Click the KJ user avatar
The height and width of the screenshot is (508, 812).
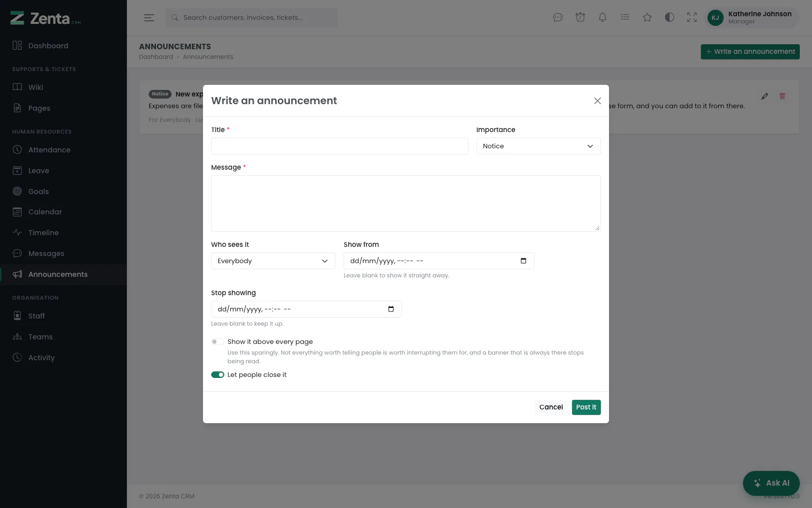point(715,18)
